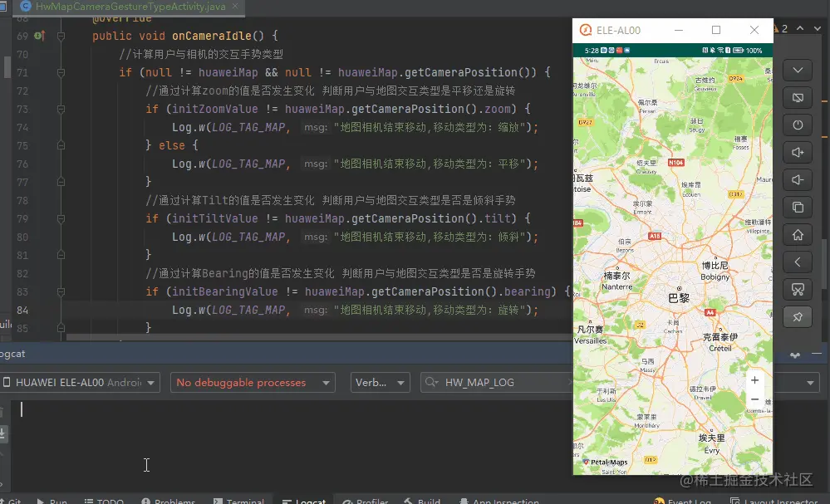
Task: Jump to the previous highlighted warning arrow
Action: point(800,28)
